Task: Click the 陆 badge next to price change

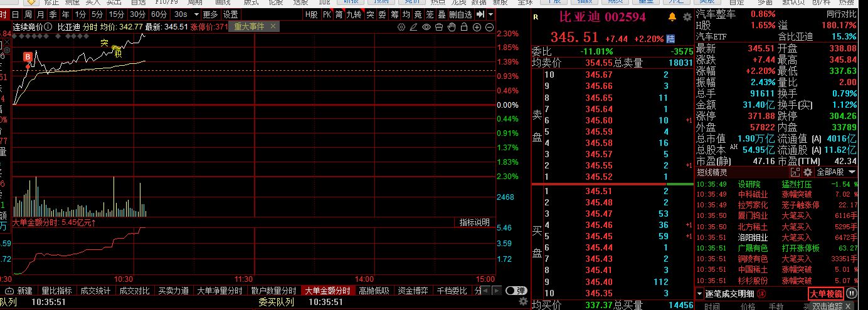Action: [x=670, y=38]
